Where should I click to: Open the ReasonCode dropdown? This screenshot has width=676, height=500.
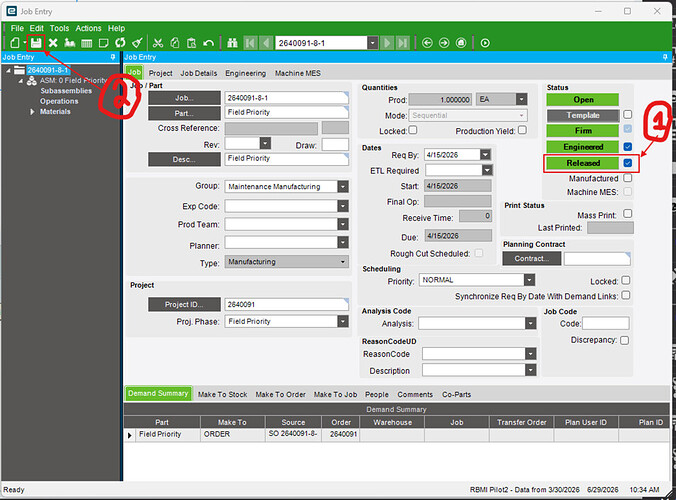[x=531, y=354]
